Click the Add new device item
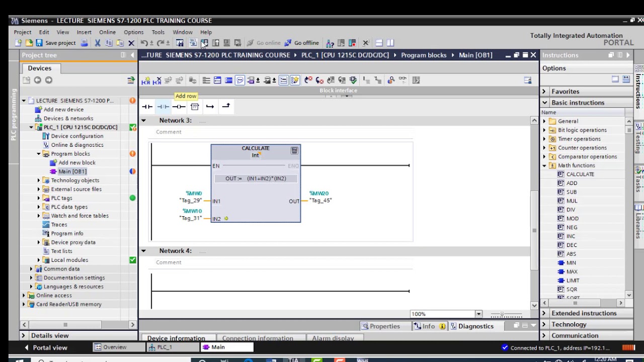 click(63, 110)
